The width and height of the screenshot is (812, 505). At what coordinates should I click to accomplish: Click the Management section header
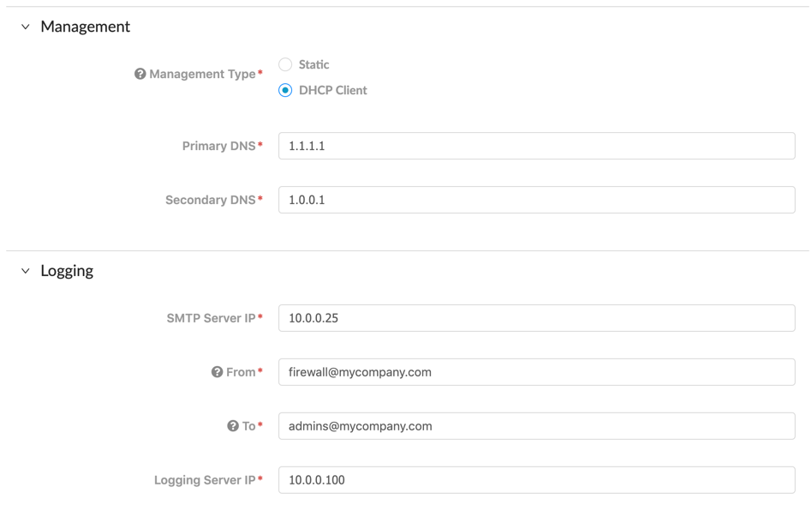tap(85, 27)
